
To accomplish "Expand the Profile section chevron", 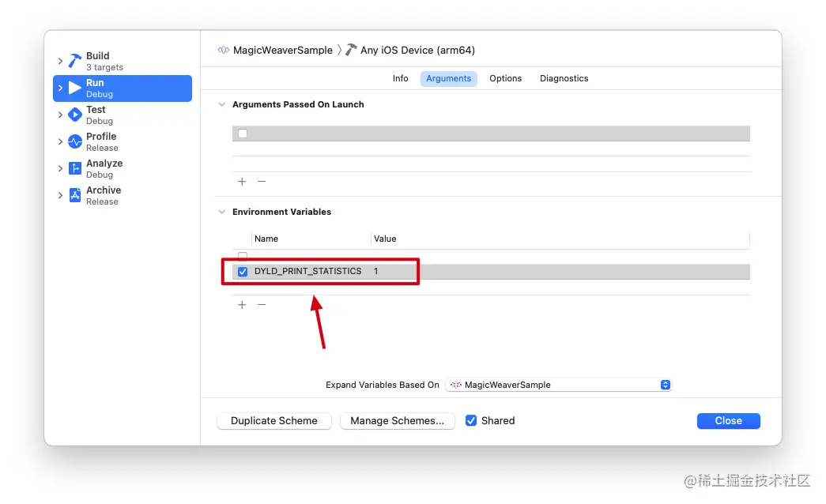I will pyautogui.click(x=60, y=141).
